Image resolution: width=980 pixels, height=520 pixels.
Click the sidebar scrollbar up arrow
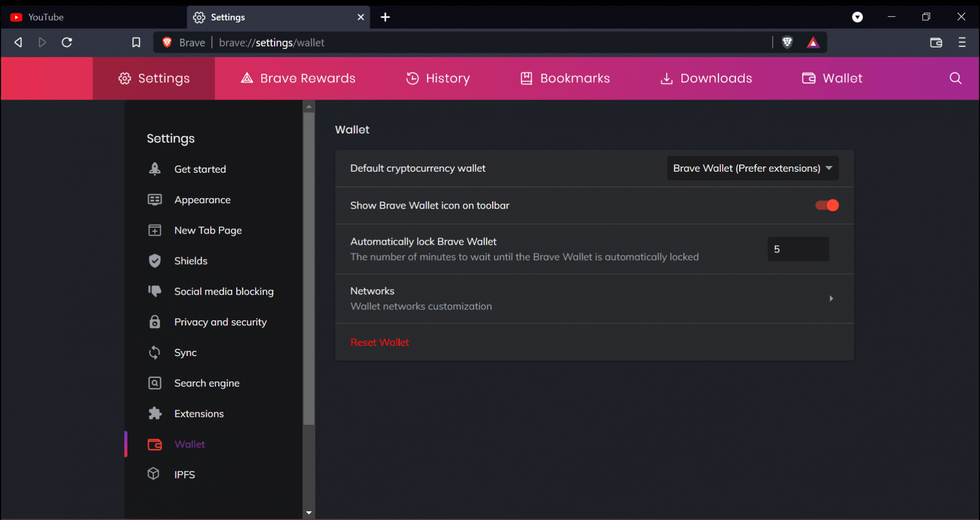[x=309, y=107]
